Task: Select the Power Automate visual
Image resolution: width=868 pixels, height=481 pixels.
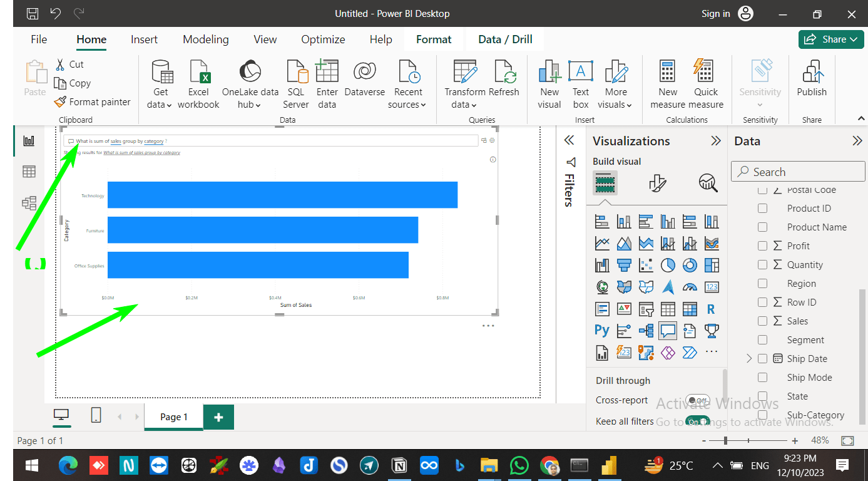Action: (690, 353)
